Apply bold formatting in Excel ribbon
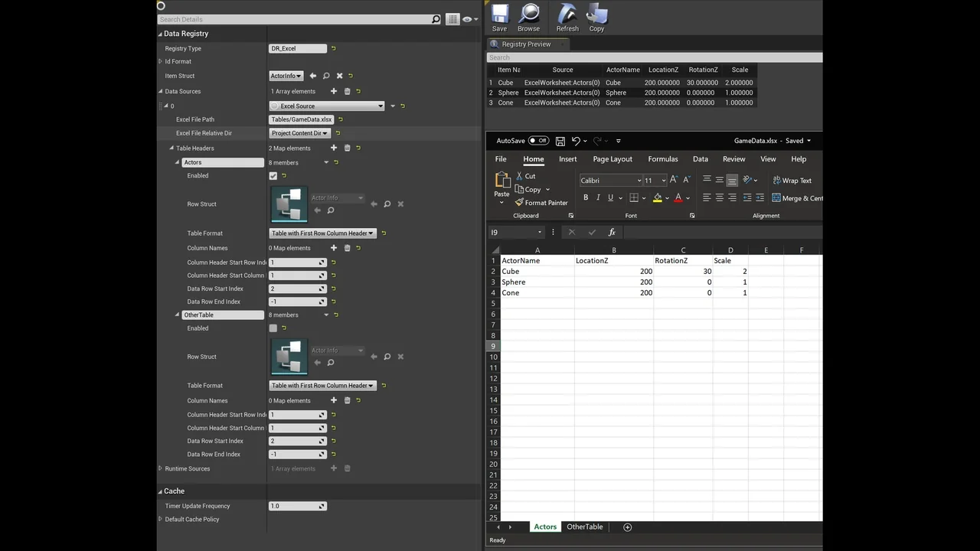Image resolution: width=980 pixels, height=551 pixels. pyautogui.click(x=586, y=197)
